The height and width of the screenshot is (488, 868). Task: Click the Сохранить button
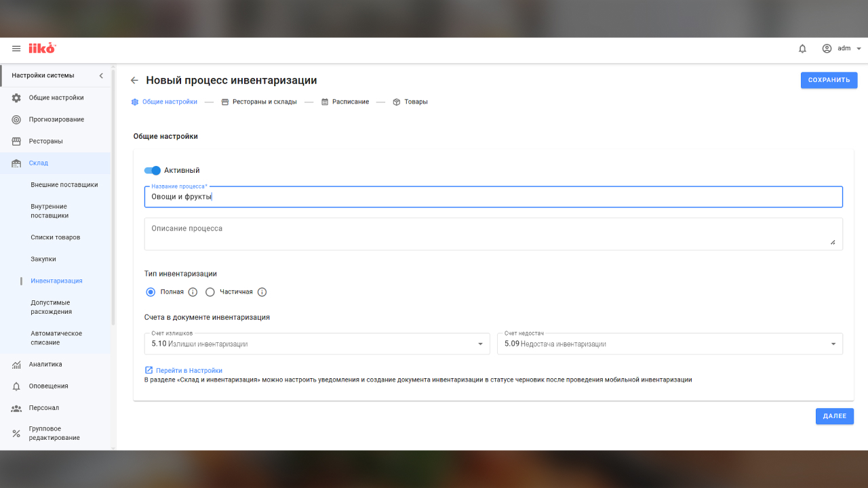829,80
